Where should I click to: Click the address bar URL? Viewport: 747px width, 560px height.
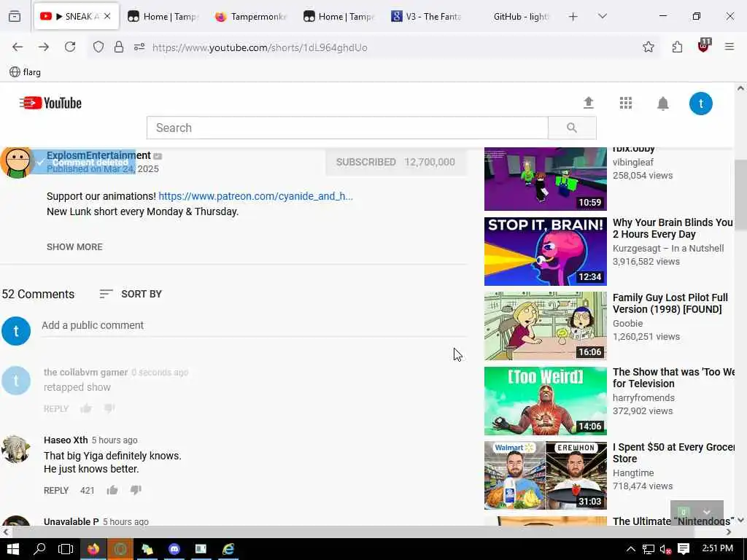tap(260, 47)
